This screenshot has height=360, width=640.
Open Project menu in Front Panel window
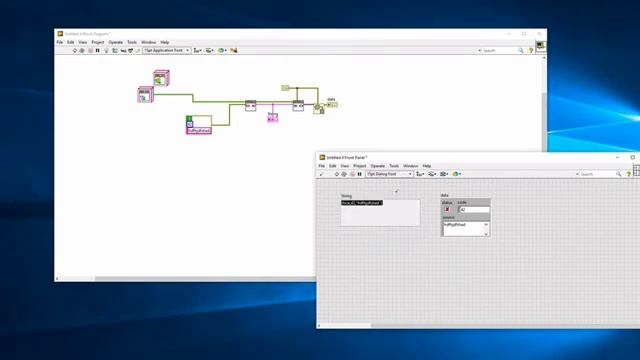[360, 166]
